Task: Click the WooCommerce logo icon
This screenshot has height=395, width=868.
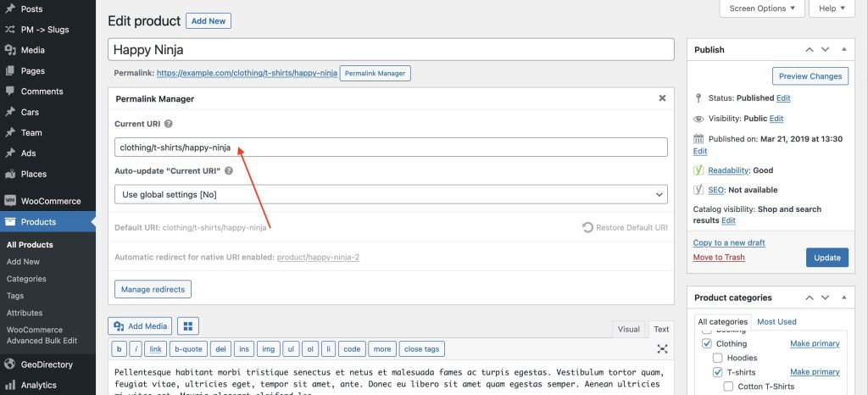Action: point(10,202)
